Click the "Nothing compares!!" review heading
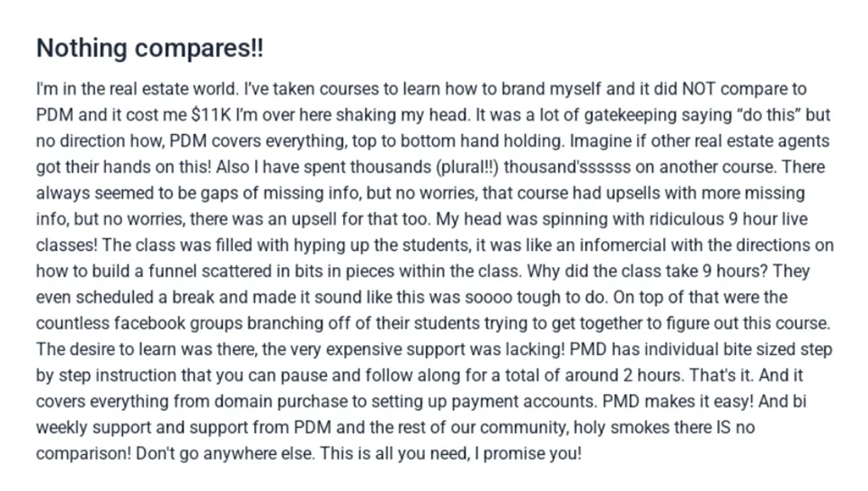This screenshot has width=868, height=491. pyautogui.click(x=150, y=49)
